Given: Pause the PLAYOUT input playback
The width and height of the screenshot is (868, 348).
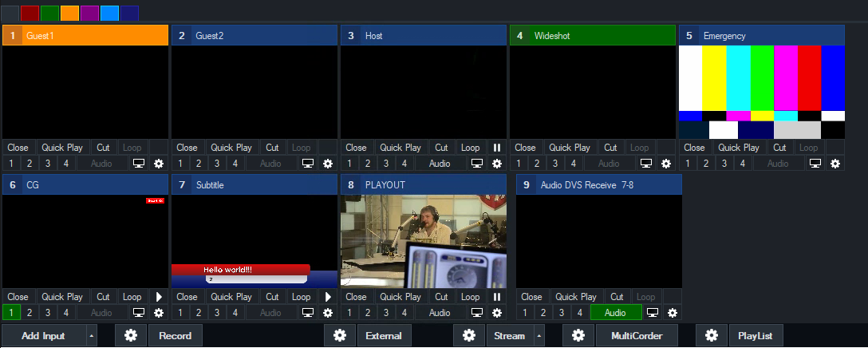Looking at the screenshot, I should [497, 297].
